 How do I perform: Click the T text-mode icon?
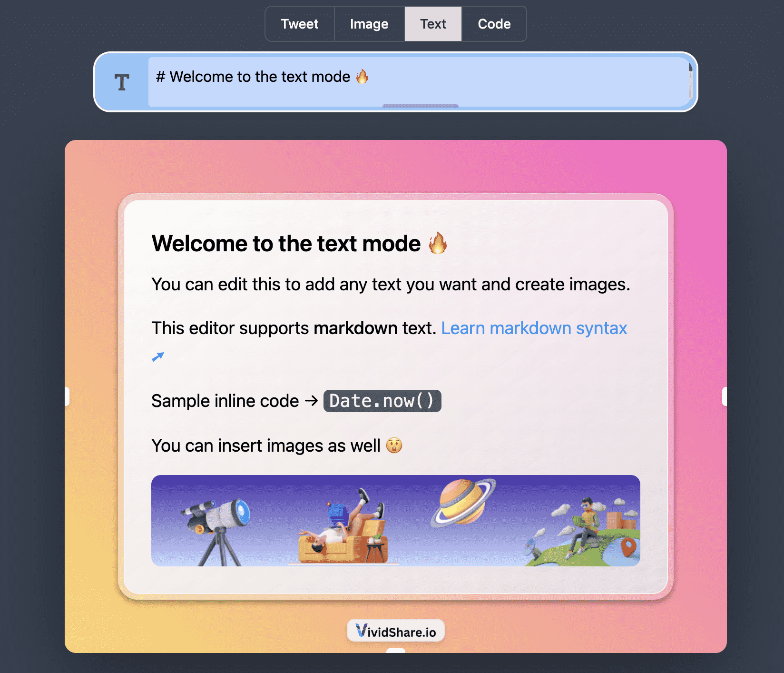click(122, 82)
